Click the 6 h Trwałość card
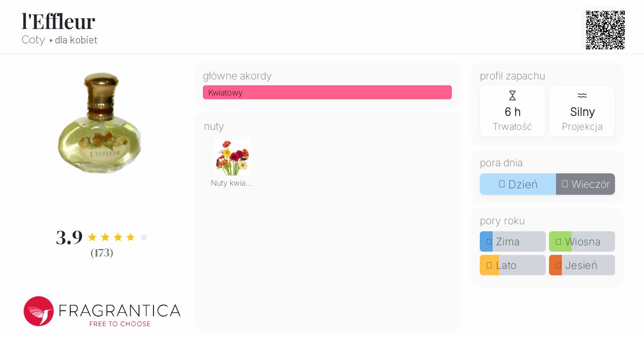 [513, 111]
